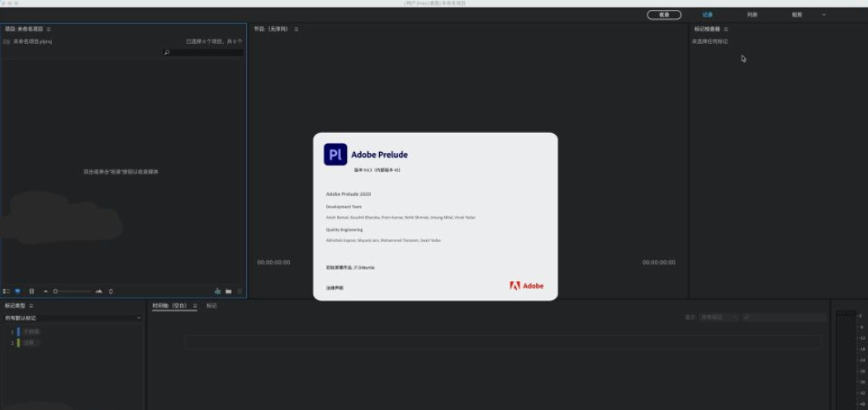Create a new bin with folder icon

229,291
